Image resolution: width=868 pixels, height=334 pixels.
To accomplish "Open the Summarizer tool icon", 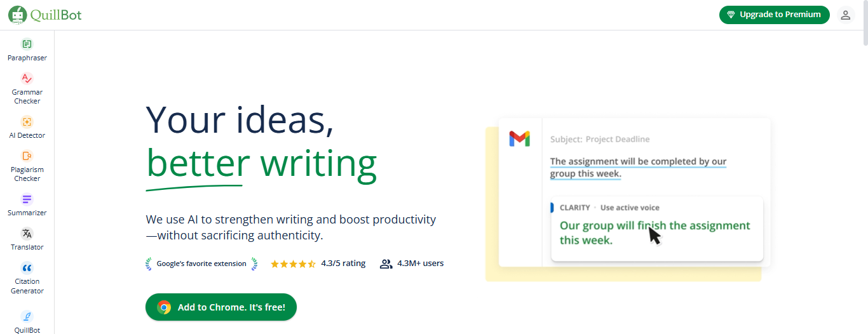I will tap(27, 199).
